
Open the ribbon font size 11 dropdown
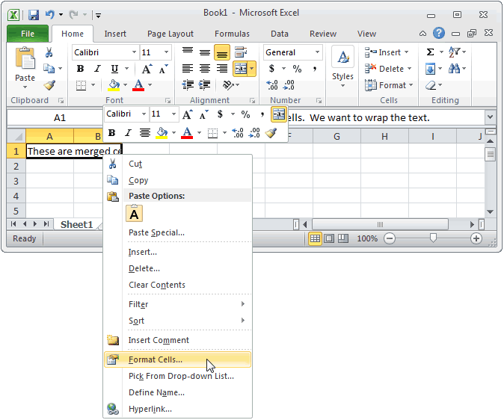click(166, 52)
